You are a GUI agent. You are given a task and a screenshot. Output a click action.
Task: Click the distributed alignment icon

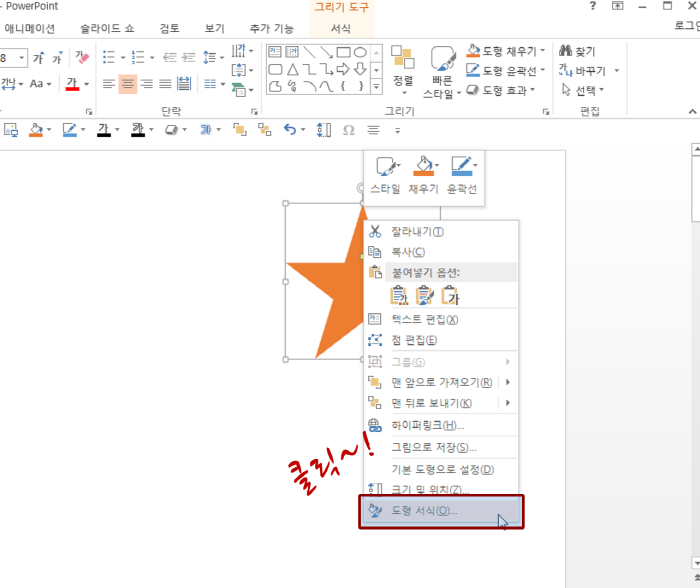(x=184, y=83)
